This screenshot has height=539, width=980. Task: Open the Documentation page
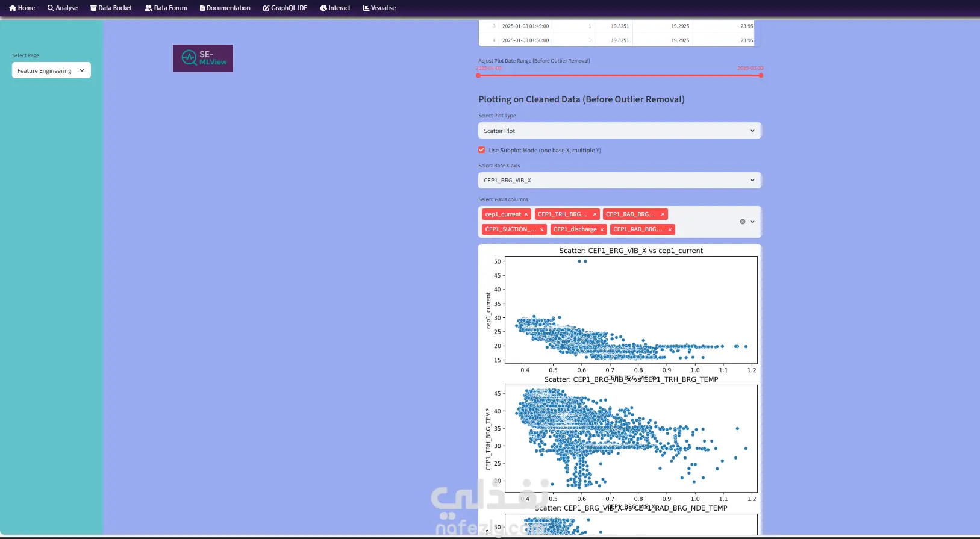click(x=225, y=8)
